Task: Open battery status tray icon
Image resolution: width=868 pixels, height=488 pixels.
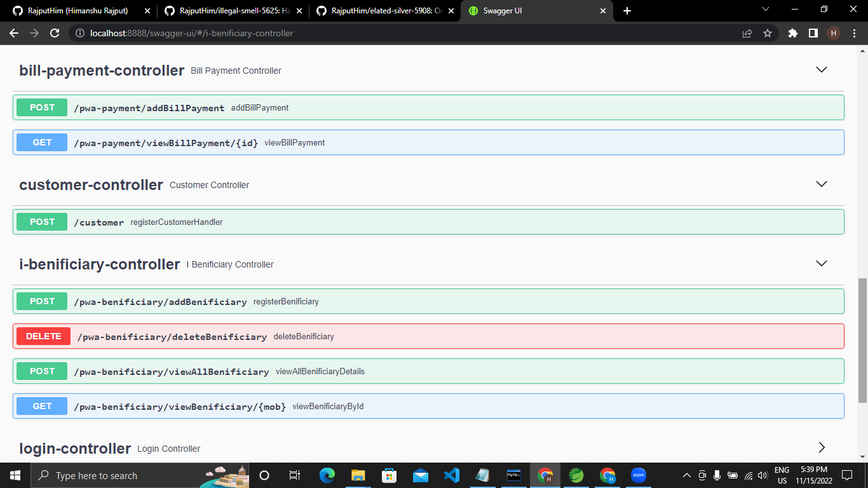Action: pyautogui.click(x=733, y=475)
